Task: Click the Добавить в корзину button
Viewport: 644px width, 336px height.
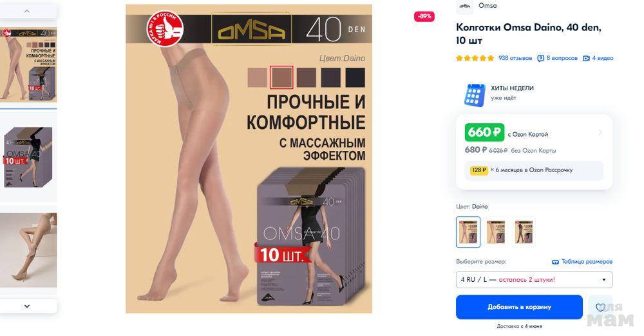Action: pos(519,307)
